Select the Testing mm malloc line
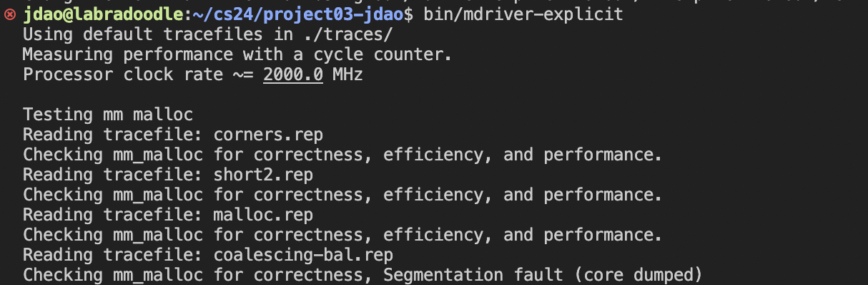Image resolution: width=868 pixels, height=285 pixels. [x=108, y=115]
